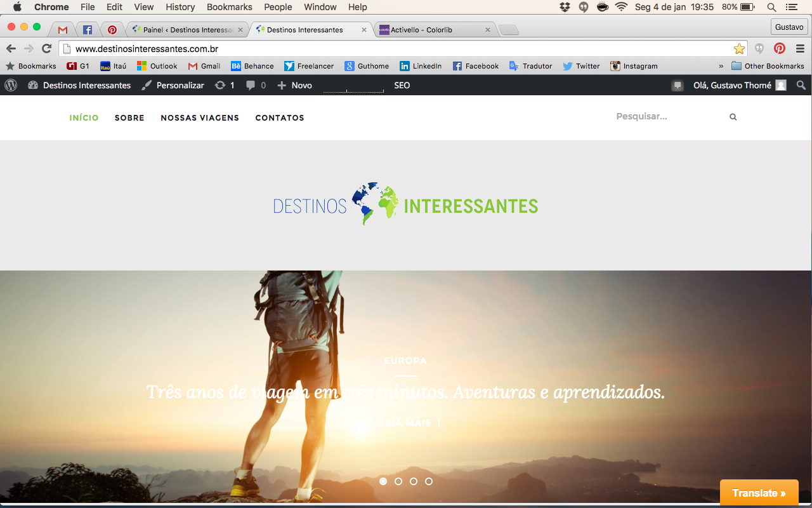
Task: Select the second slider dot
Action: (x=398, y=481)
